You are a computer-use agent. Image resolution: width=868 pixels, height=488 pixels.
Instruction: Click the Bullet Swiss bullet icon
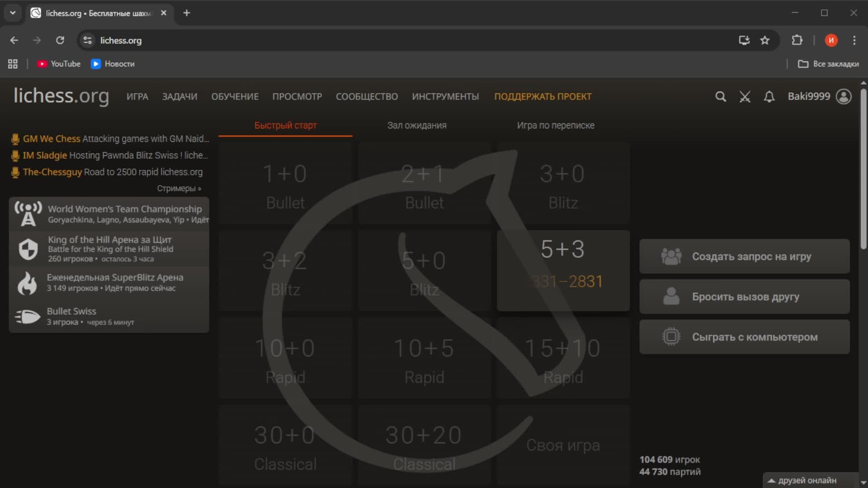(x=28, y=316)
